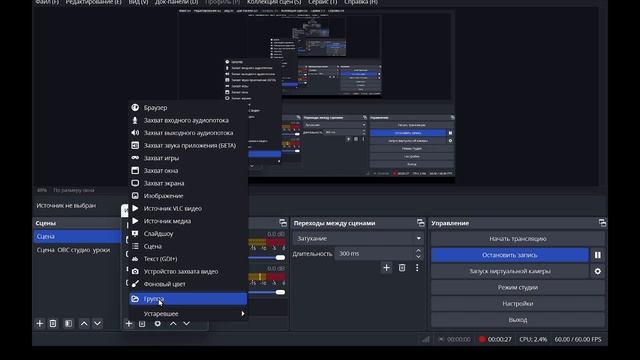Image resolution: width=640 pixels, height=360 pixels.
Task: Open the Сервис menu
Action: (x=322, y=2)
